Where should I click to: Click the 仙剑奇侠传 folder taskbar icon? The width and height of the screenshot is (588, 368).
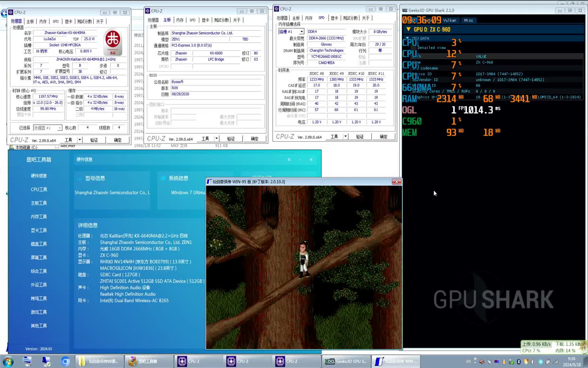99,361
